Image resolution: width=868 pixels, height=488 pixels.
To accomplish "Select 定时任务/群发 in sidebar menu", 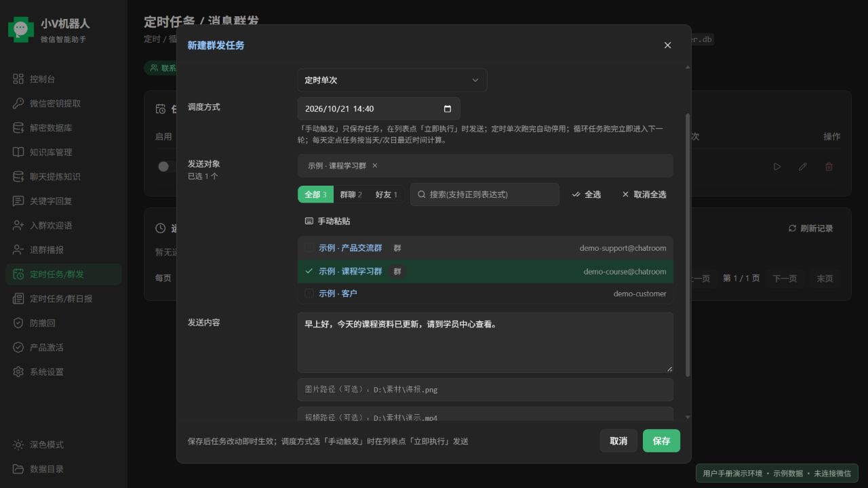I will [63, 274].
